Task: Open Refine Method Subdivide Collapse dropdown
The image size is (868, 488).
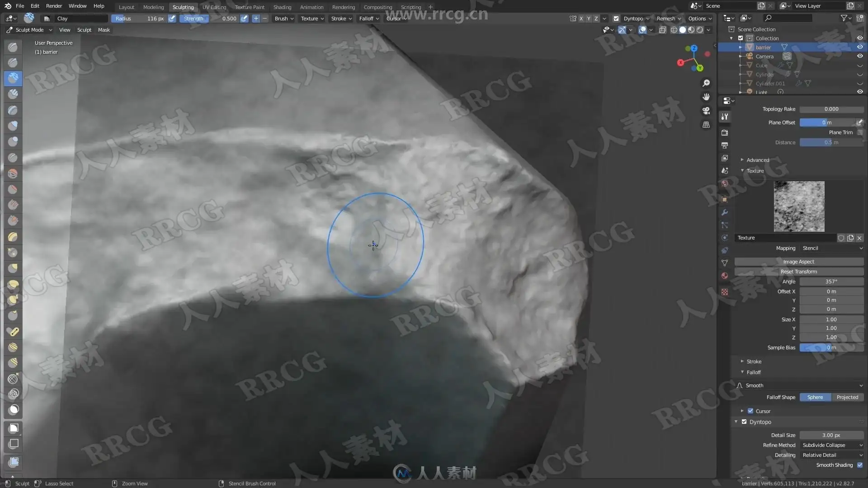Action: [x=831, y=445]
